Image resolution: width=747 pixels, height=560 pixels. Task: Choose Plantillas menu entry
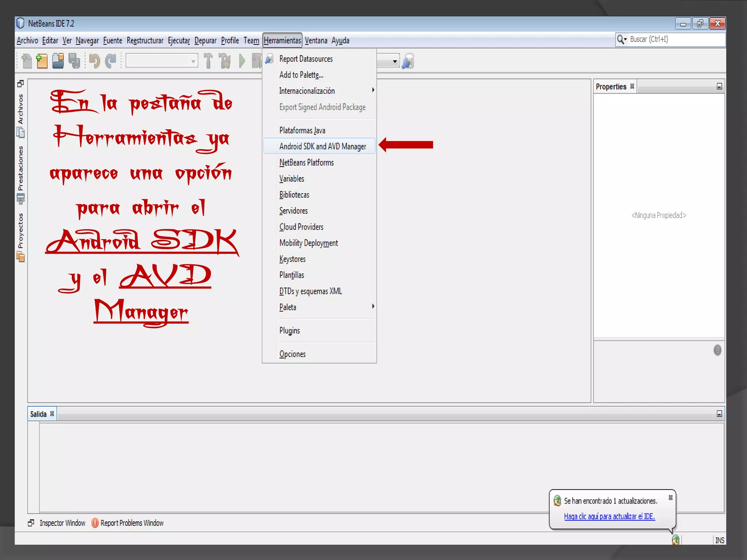[319, 275]
